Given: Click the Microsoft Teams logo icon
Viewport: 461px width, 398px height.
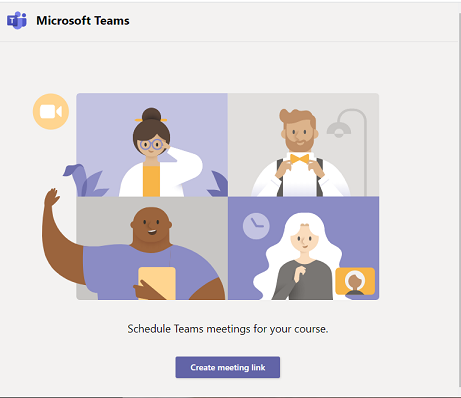Looking at the screenshot, I should point(17,21).
